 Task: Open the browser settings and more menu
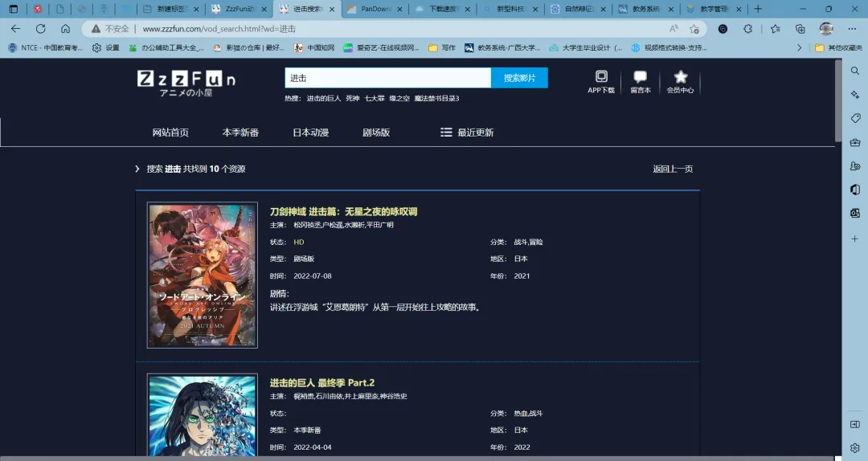(852, 29)
